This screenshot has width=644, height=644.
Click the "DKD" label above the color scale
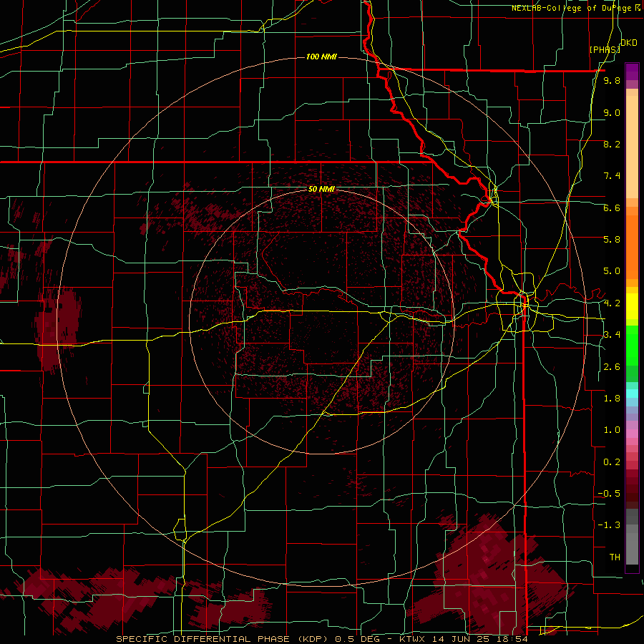point(629,43)
